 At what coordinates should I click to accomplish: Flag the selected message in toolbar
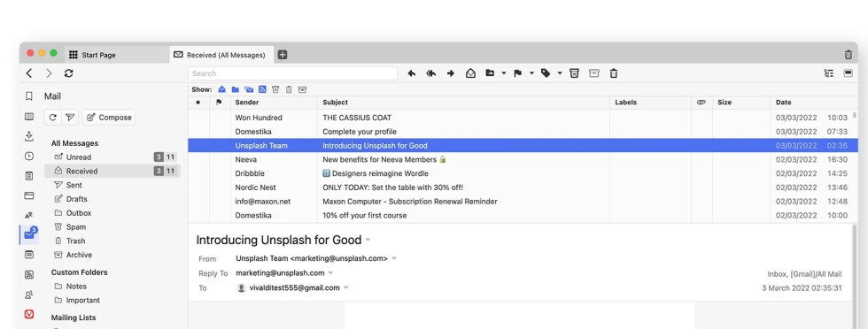click(x=518, y=73)
